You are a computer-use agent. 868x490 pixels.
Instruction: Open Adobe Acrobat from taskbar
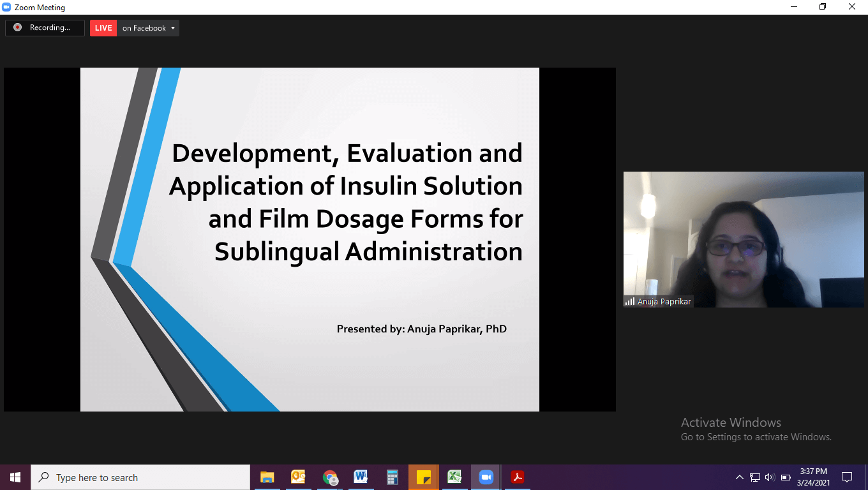[517, 477]
